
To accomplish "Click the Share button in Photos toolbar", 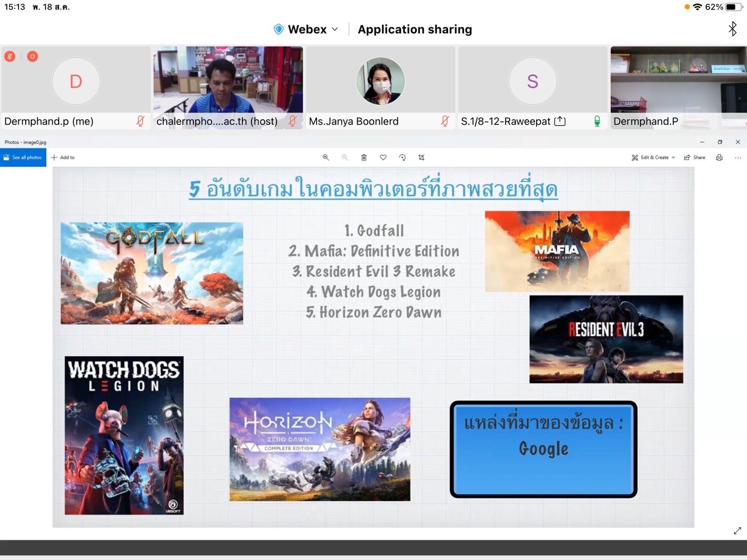I will (694, 158).
